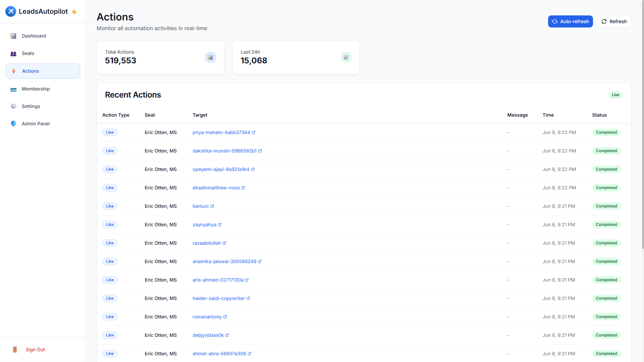Click Completed status in the zaynyahya row

(x=606, y=225)
